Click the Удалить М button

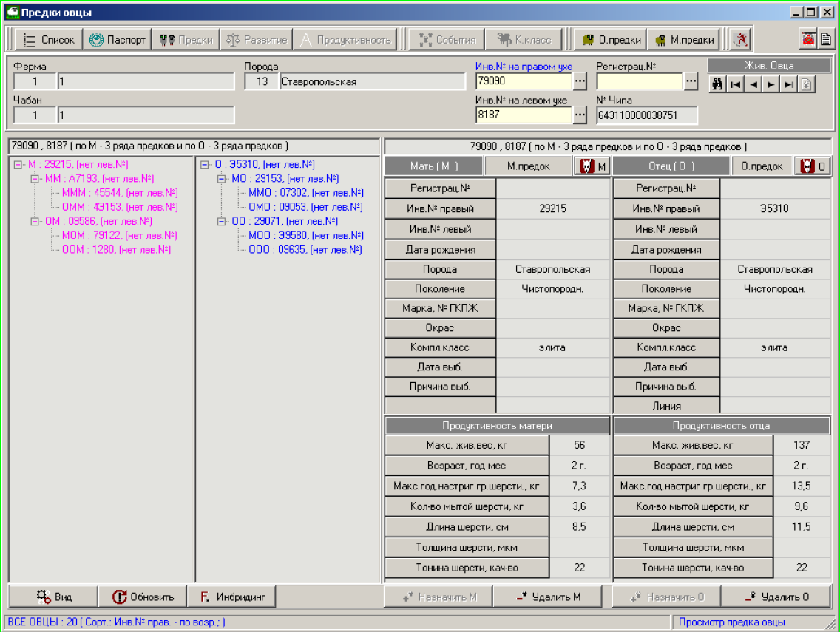pyautogui.click(x=548, y=597)
